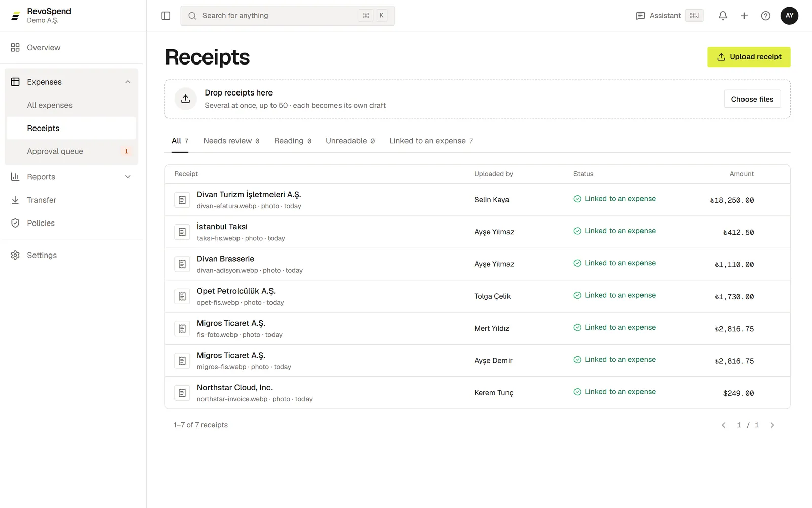The image size is (812, 508).
Task: Expand the Reports section chevron
Action: coord(128,177)
